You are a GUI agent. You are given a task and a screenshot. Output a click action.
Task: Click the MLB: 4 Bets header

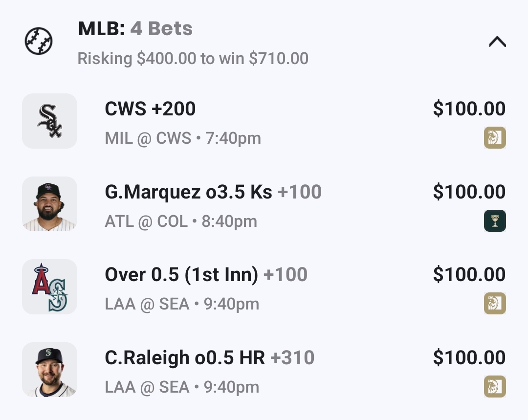[135, 29]
